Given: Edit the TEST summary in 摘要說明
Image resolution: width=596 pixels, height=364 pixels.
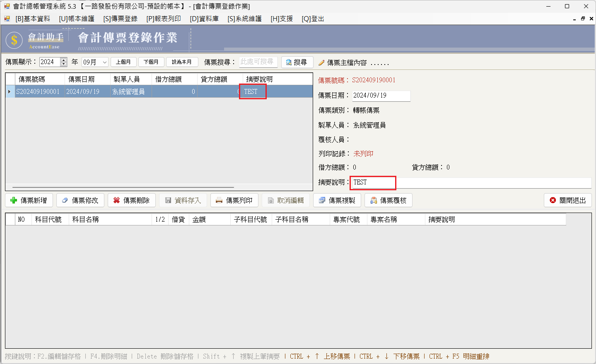Looking at the screenshot, I should 372,182.
